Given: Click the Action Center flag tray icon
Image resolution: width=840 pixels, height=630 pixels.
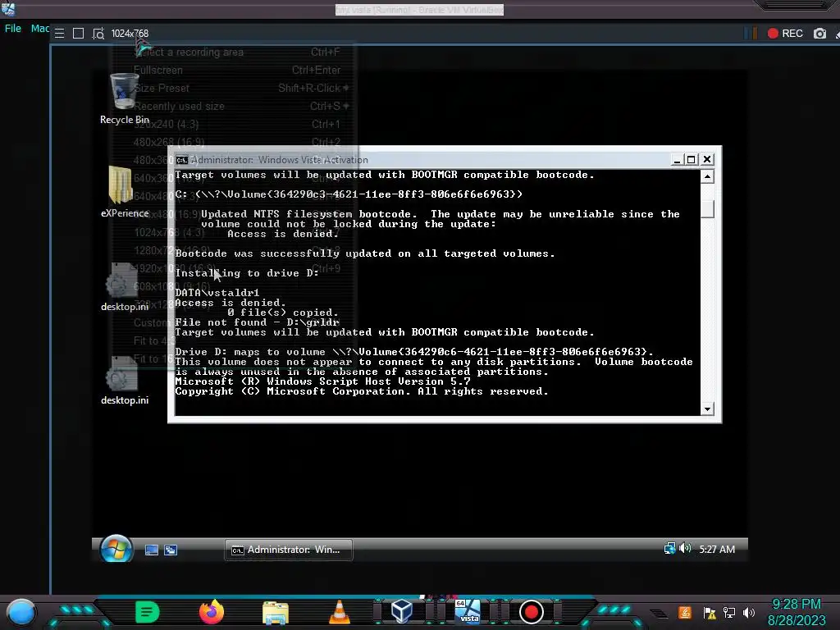Looking at the screenshot, I should 710,613.
